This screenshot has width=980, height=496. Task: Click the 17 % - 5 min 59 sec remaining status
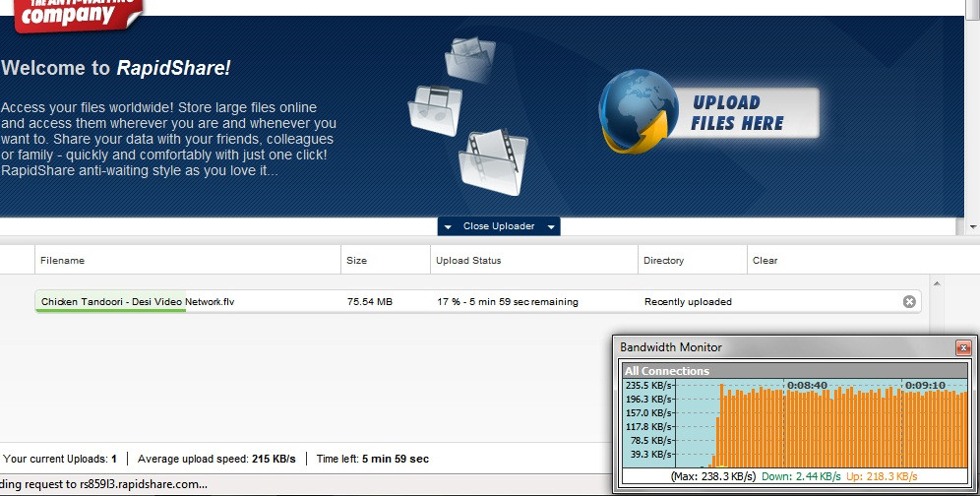[508, 301]
